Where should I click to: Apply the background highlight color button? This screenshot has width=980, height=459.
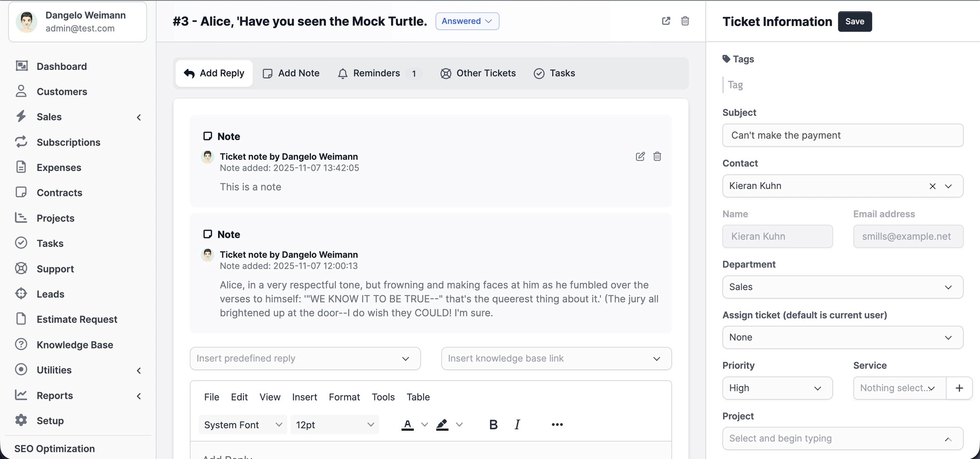pos(443,425)
